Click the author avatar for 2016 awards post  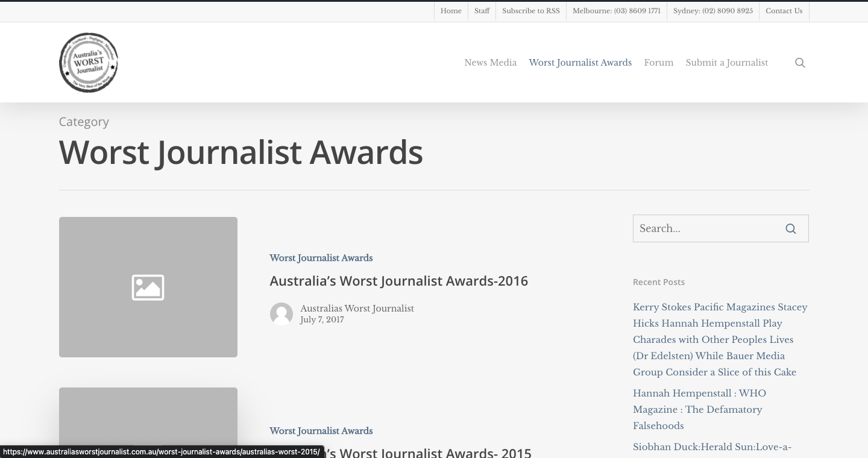click(281, 314)
